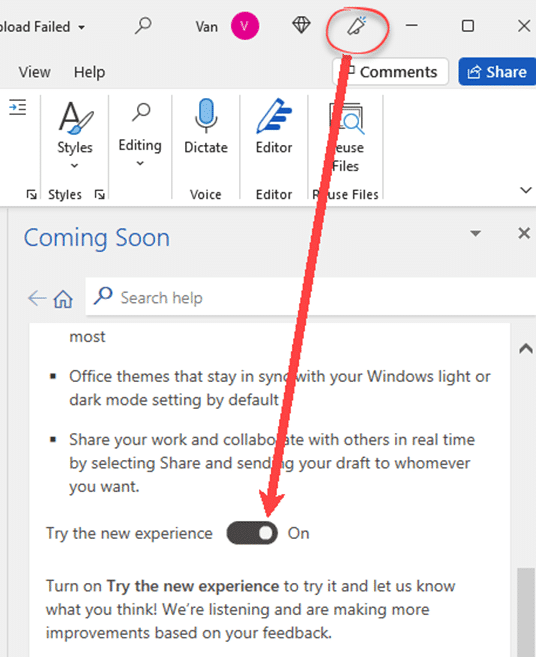Click the increase indent icon
Screen dimensions: 536x657
point(18,107)
